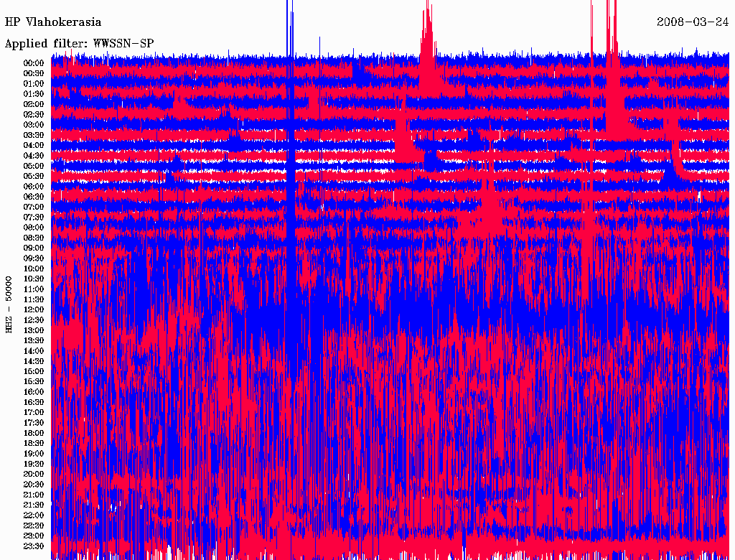735x560 pixels.
Task: Select the 10:30 time row label
Action: pos(34,279)
